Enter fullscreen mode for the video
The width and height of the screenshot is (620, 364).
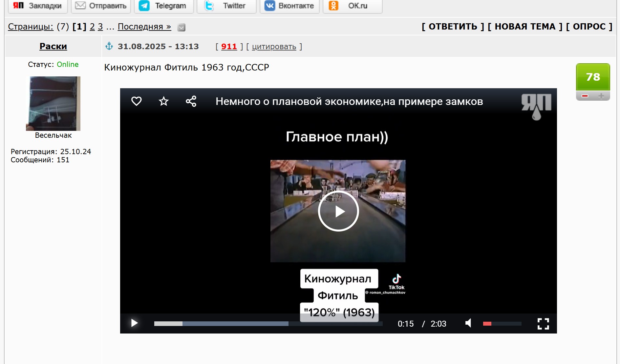[543, 324]
